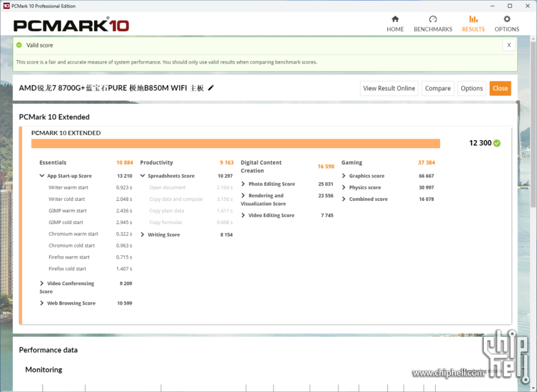Expand the Video Editing Score section

point(243,215)
